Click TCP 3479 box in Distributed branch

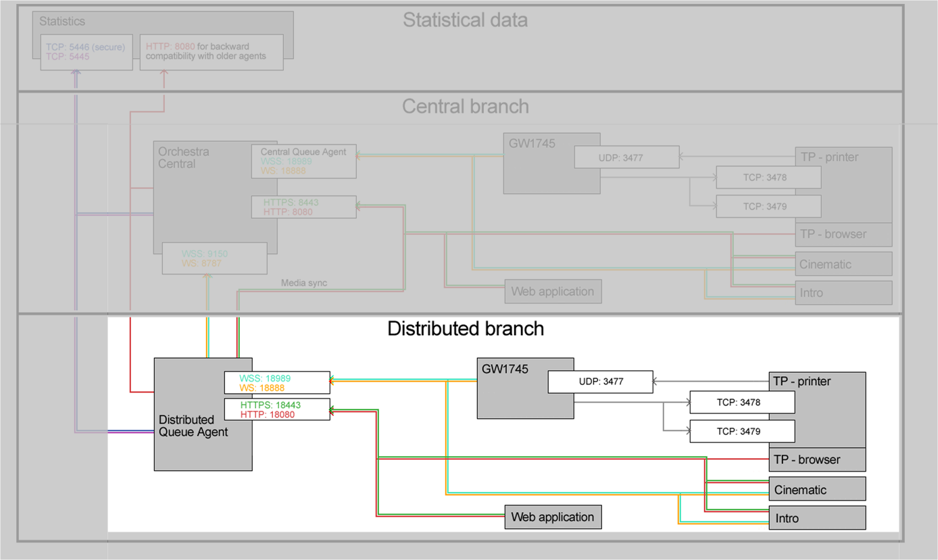(741, 431)
